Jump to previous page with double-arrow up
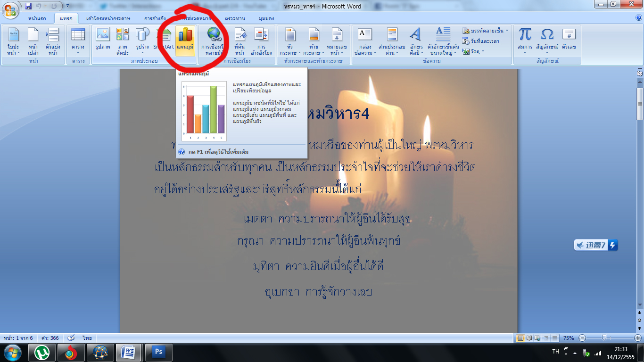 pos(640,313)
